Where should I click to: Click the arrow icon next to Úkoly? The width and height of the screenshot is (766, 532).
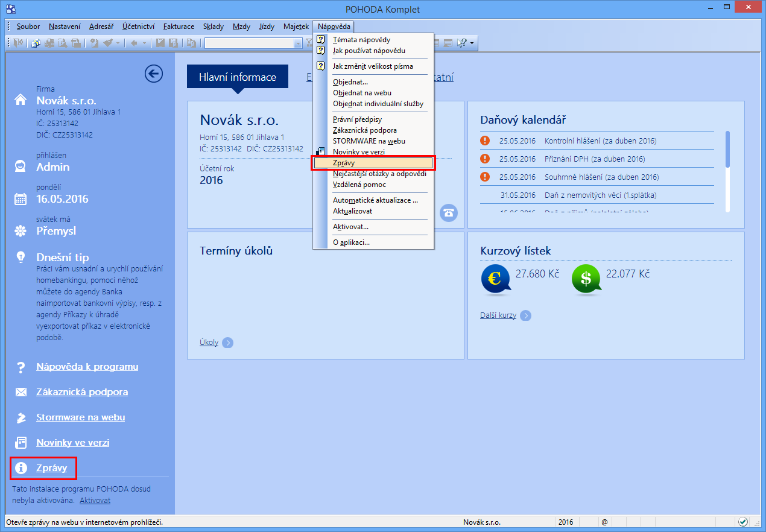tap(227, 343)
